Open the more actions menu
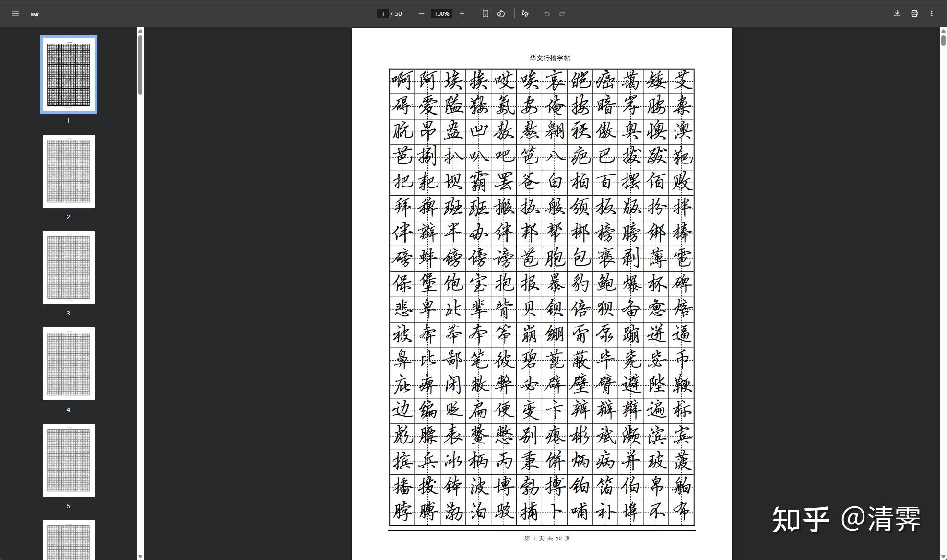 (x=932, y=13)
